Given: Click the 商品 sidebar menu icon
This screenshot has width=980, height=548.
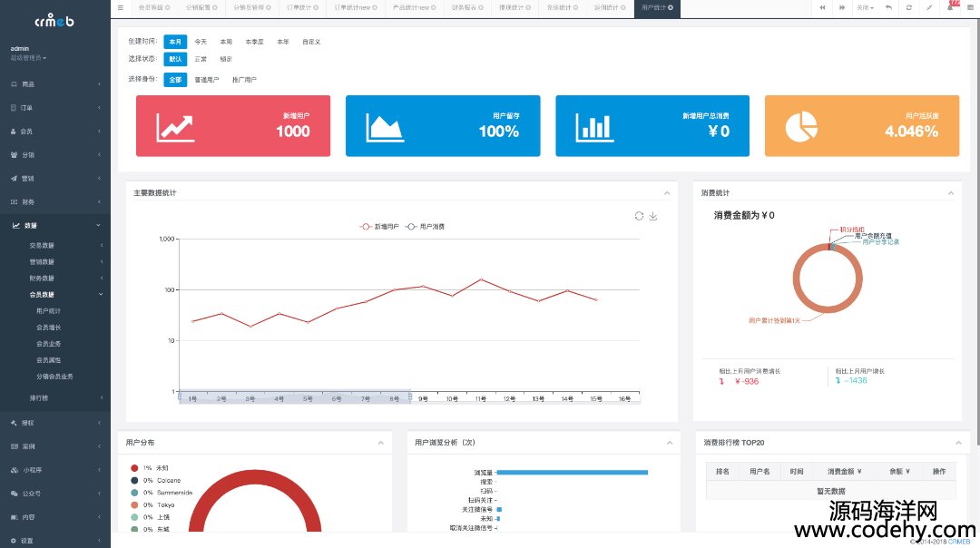Looking at the screenshot, I should (x=14, y=83).
